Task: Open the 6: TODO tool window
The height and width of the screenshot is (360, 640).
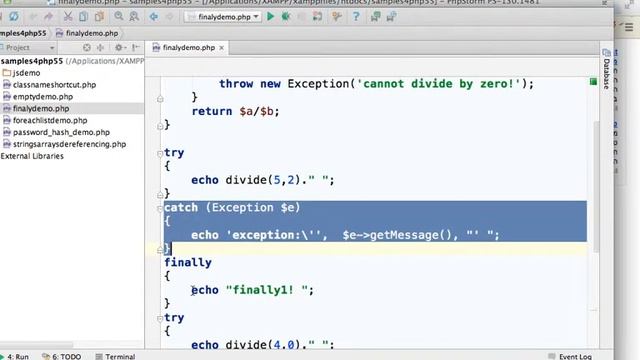Action: (62, 356)
